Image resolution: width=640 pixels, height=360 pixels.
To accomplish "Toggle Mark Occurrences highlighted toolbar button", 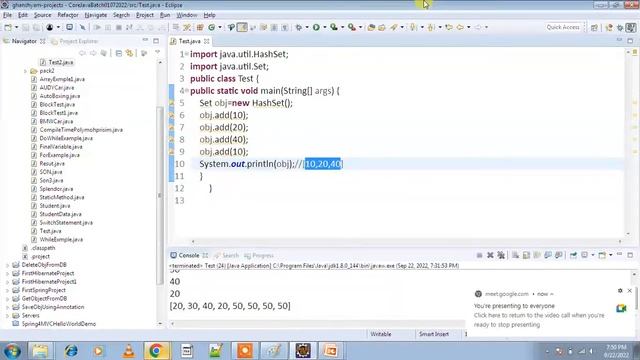I will click(x=242, y=27).
